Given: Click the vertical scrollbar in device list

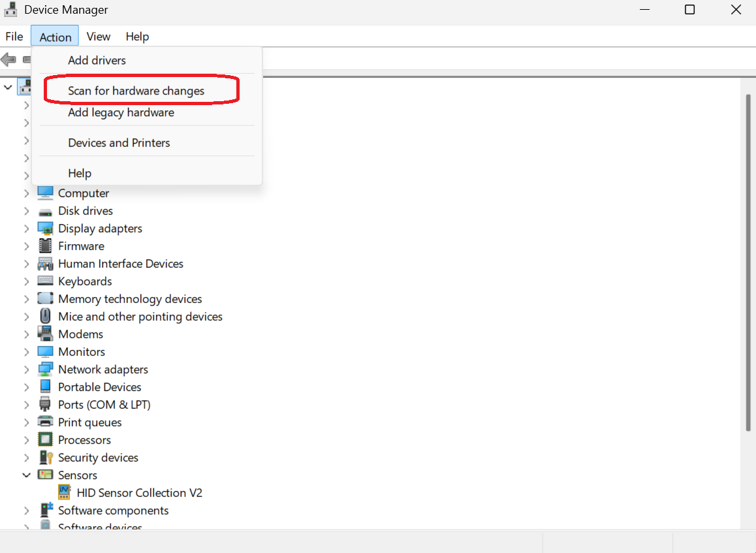Looking at the screenshot, I should (x=748, y=261).
